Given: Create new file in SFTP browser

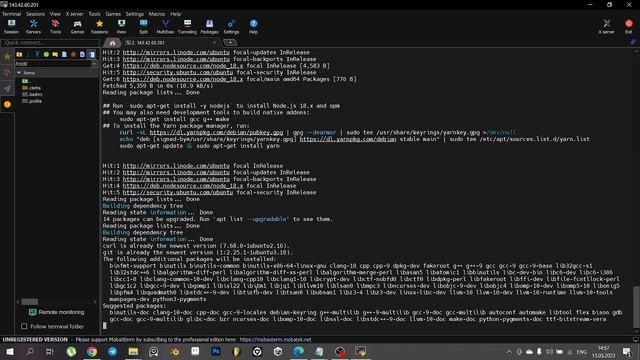Looking at the screenshot, I should click(64, 54).
